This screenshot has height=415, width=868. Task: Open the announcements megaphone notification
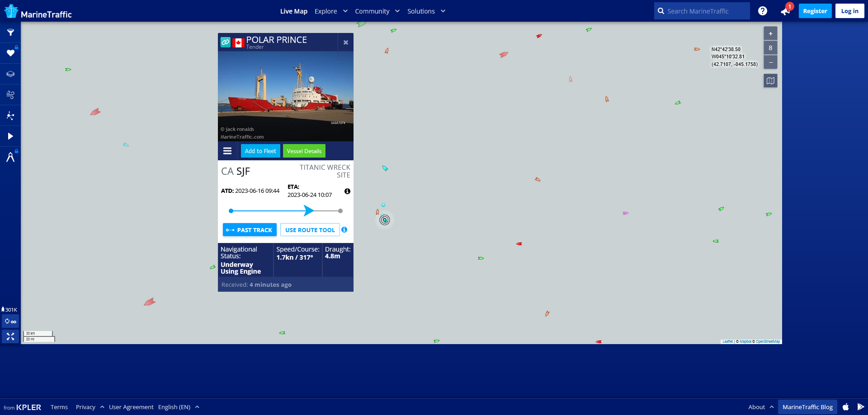click(786, 11)
